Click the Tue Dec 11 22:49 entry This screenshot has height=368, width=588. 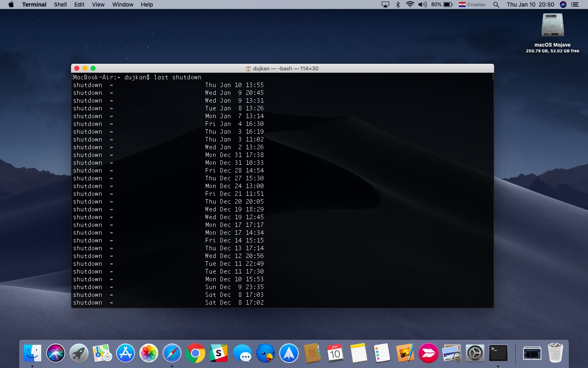(x=234, y=264)
